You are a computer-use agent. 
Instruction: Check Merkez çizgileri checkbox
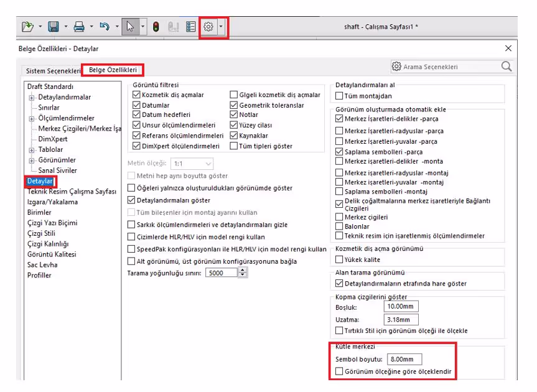point(339,217)
